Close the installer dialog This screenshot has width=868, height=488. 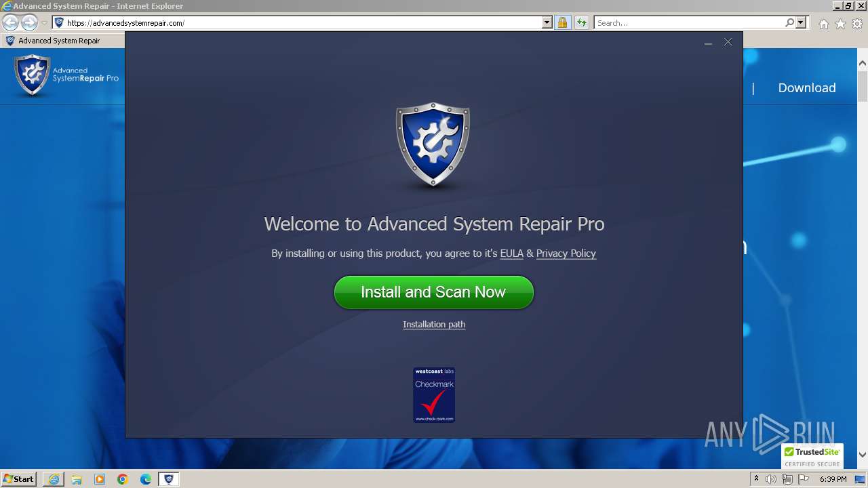[x=728, y=42]
